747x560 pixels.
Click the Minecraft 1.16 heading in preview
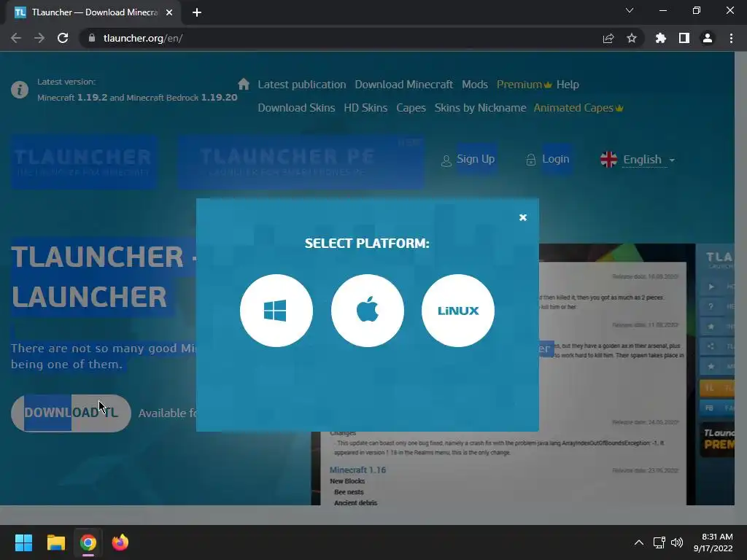pos(357,470)
